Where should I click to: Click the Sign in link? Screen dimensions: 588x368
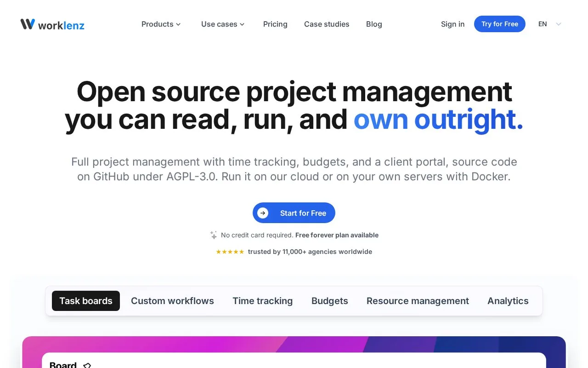(452, 24)
